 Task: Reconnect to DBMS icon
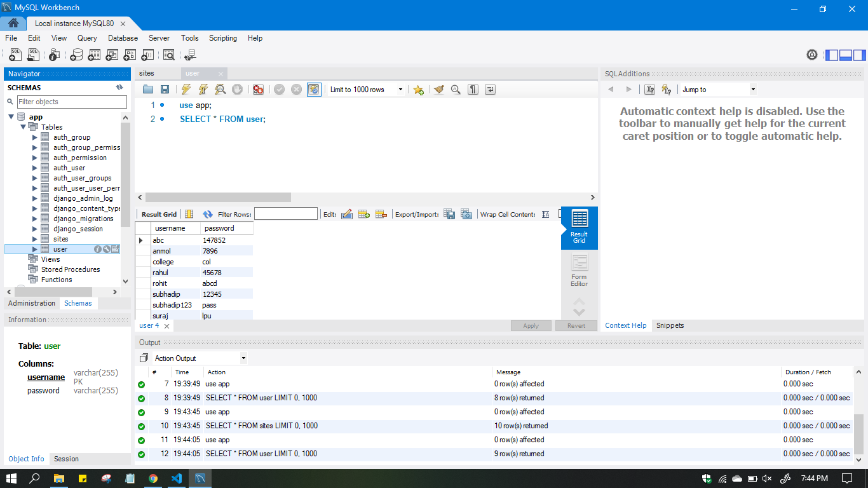click(191, 55)
